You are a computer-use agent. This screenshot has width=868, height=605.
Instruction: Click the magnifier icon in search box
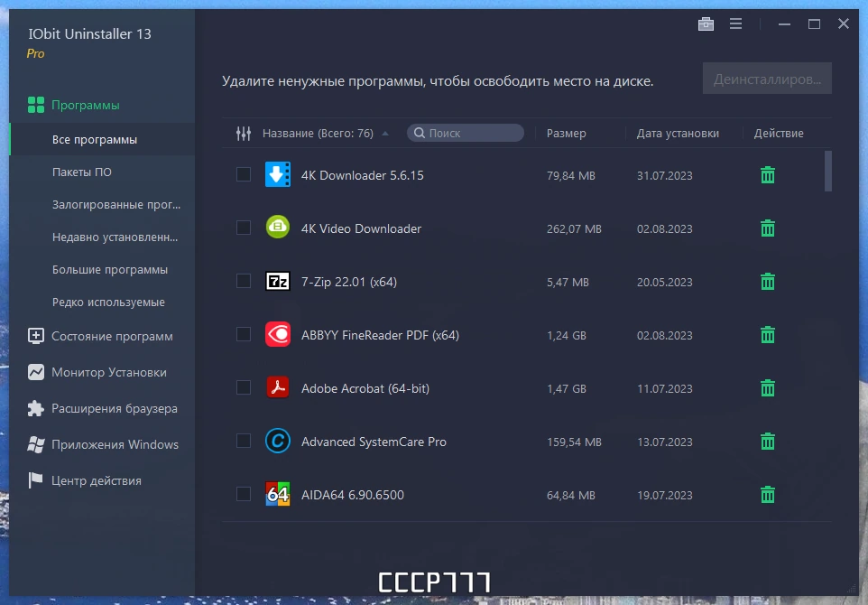pyautogui.click(x=420, y=133)
